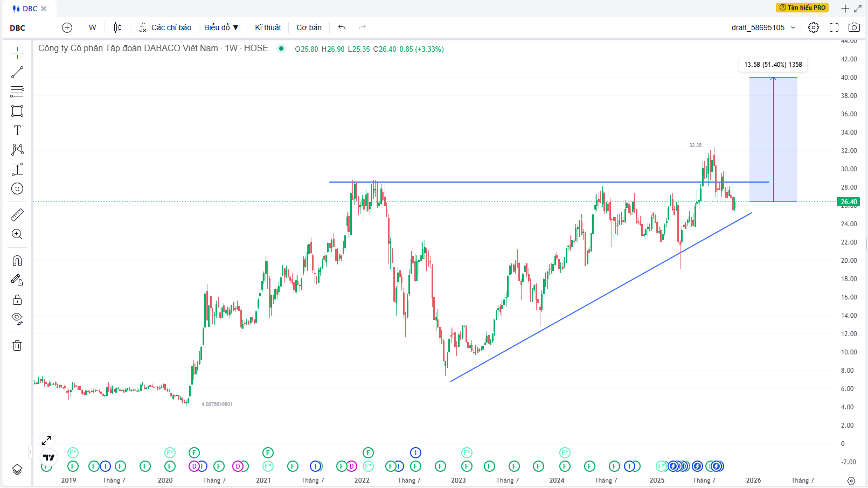Viewport: 868px width, 488px height.
Task: Toggle magnet mode
Action: 17,261
